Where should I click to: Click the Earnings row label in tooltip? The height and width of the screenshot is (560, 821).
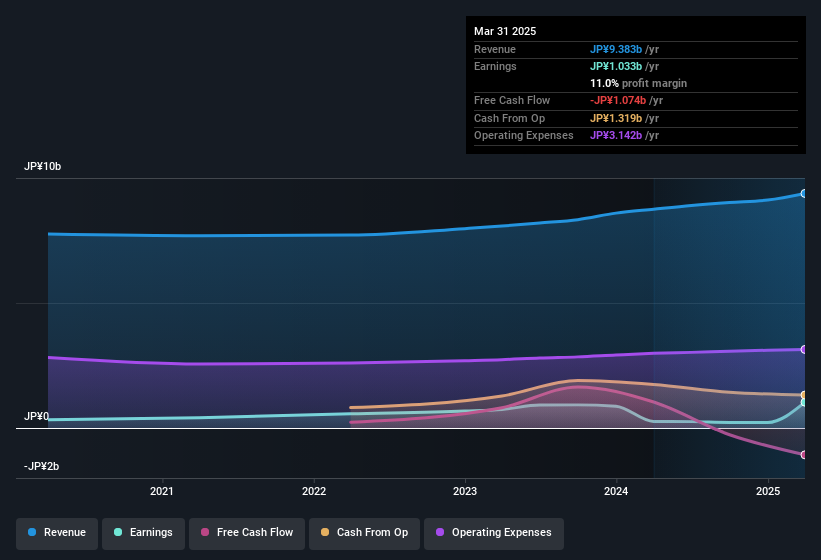click(x=495, y=66)
